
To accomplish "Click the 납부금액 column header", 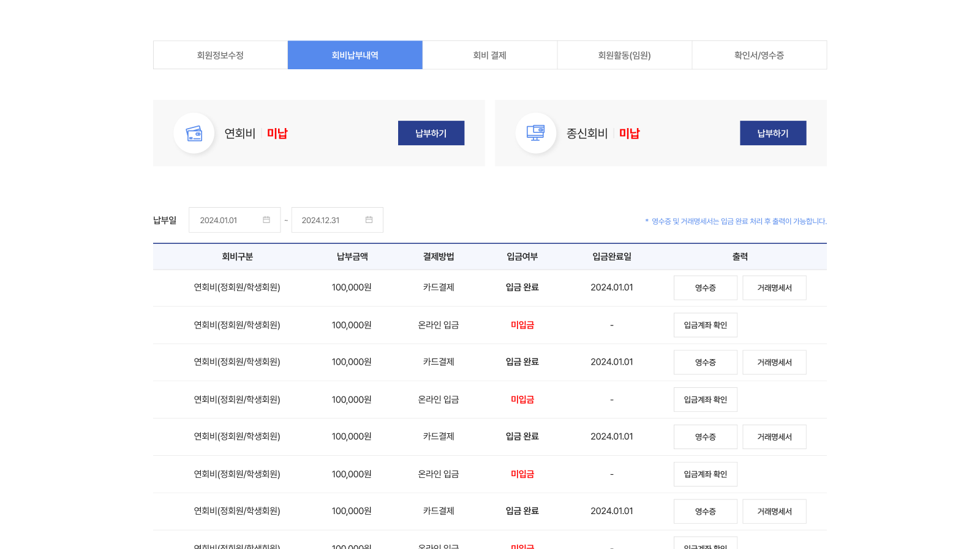I will pyautogui.click(x=352, y=257).
